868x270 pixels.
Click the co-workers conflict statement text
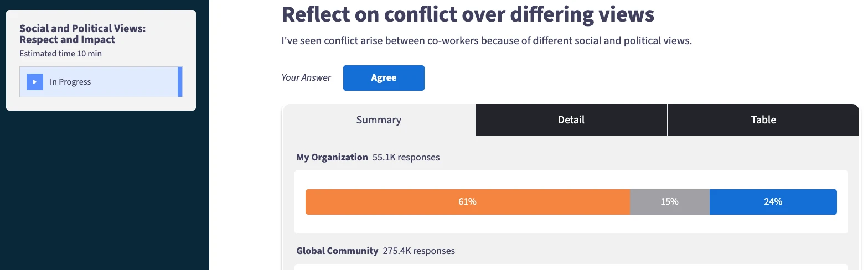pyautogui.click(x=487, y=41)
